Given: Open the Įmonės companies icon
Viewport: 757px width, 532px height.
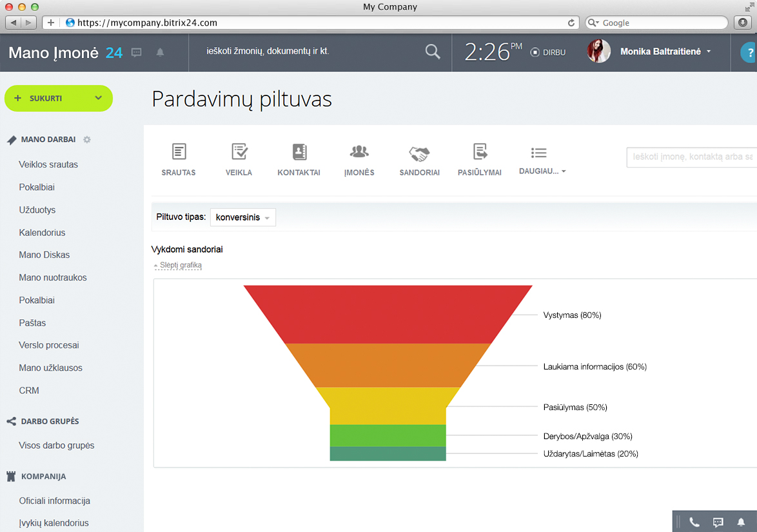Looking at the screenshot, I should click(x=359, y=152).
